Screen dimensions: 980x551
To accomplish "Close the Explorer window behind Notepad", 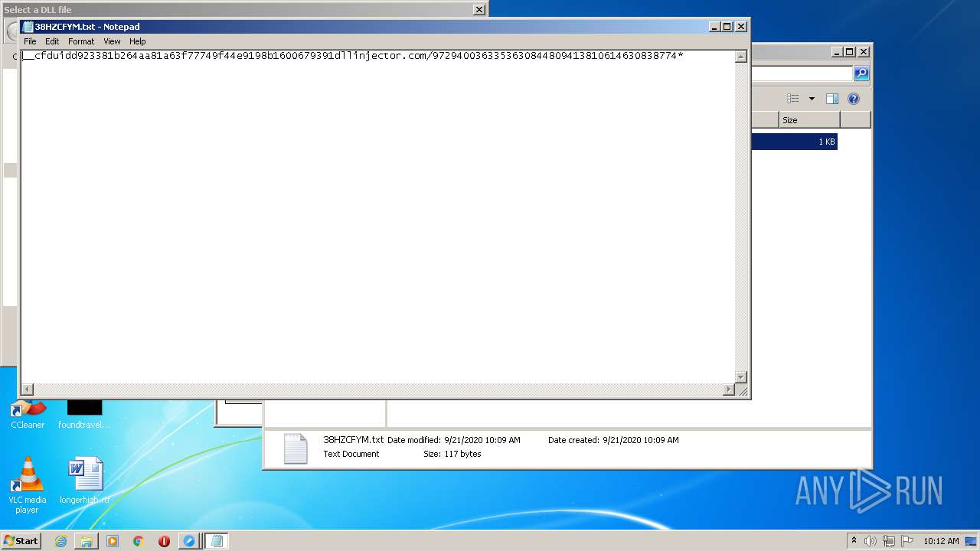I will tap(863, 52).
